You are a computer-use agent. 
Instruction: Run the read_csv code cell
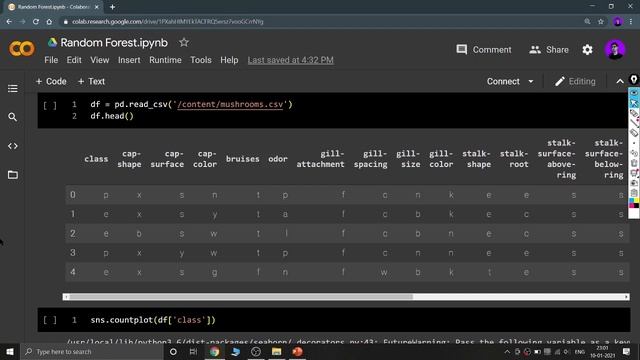pos(50,105)
